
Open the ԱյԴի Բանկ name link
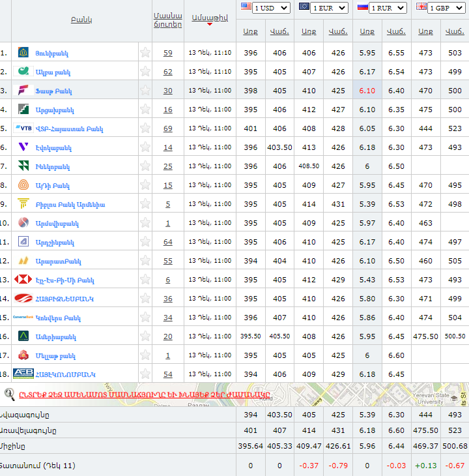click(53, 185)
